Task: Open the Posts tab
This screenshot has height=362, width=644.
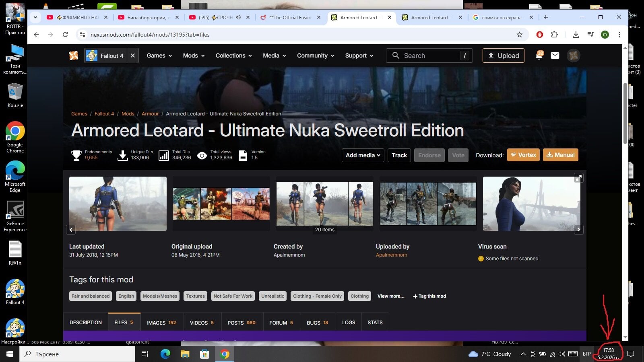Action: [x=242, y=323]
